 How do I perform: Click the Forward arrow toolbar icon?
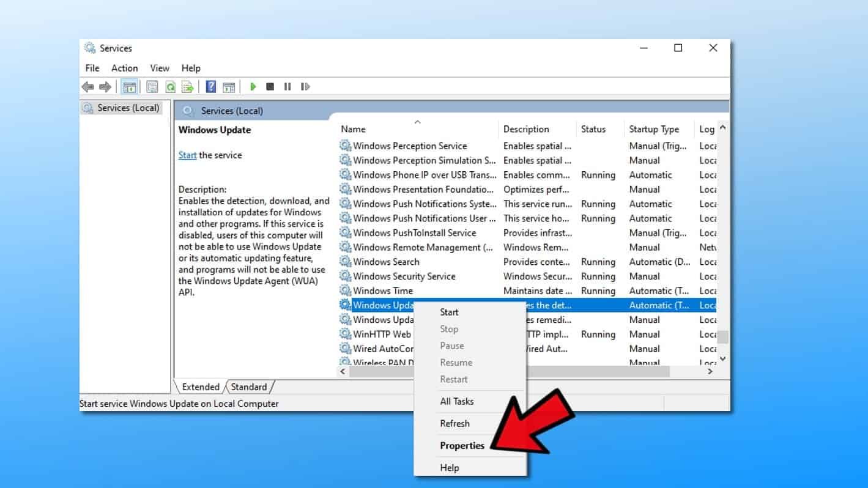point(105,87)
